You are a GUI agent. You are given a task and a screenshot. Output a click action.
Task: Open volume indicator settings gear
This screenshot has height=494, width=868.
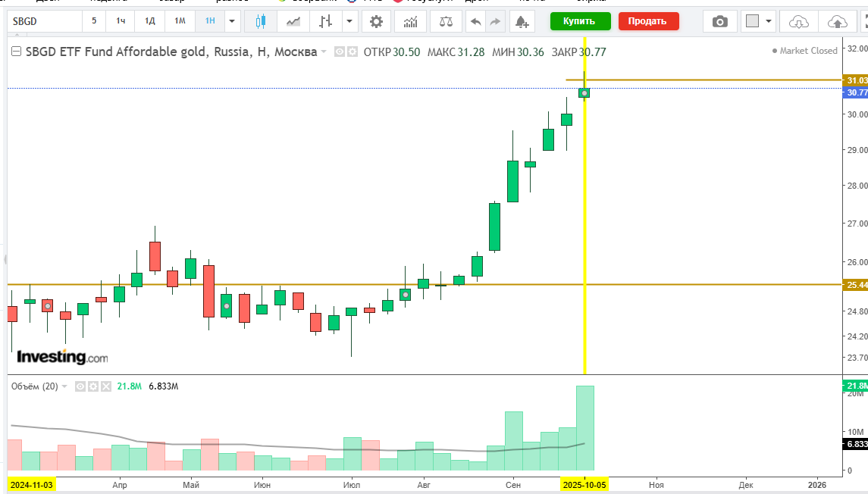tap(93, 386)
